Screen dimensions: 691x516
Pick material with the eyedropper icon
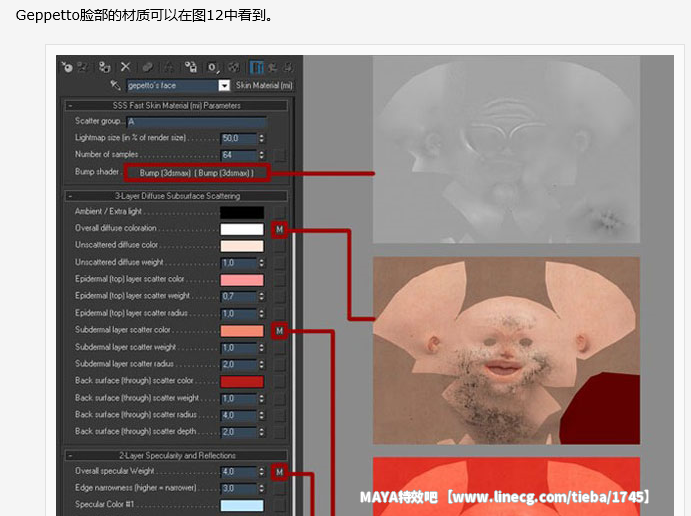coord(115,85)
